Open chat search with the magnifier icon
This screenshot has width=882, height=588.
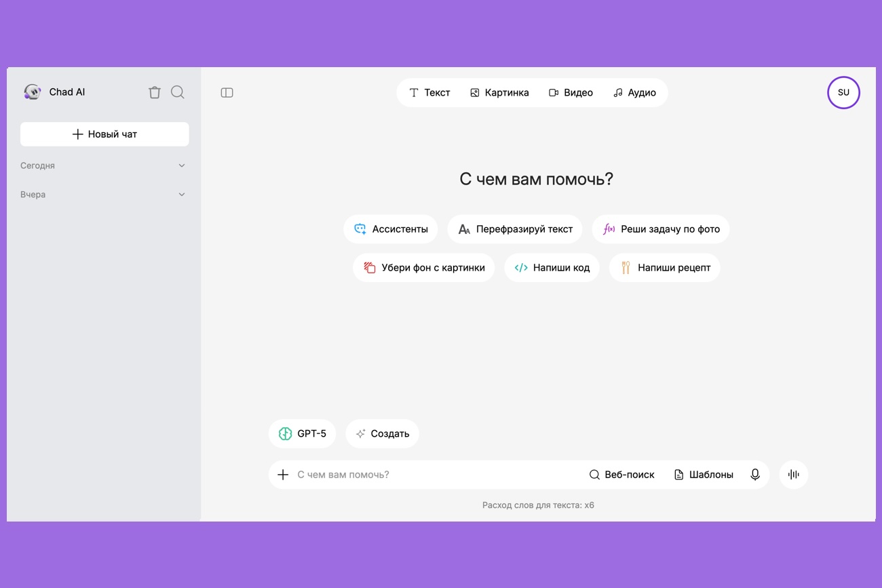pyautogui.click(x=177, y=92)
